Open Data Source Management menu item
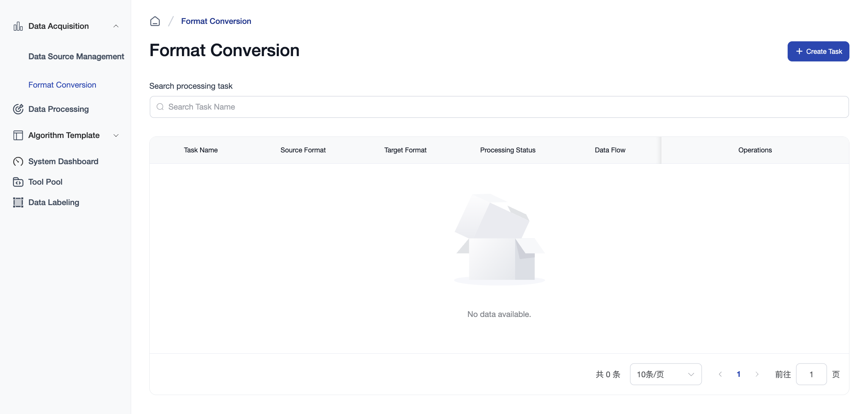Screen dimensions: 868x414 pos(76,56)
